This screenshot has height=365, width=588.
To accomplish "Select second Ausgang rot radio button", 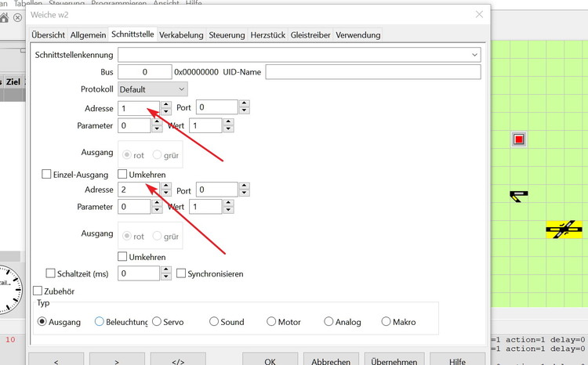I will coord(127,236).
